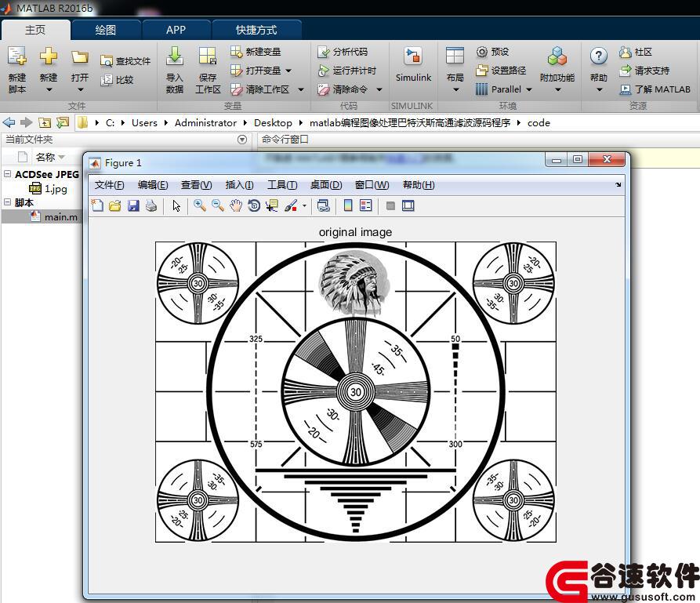This screenshot has width=700, height=603.
Task: Click the 新建脚本 (New Script) icon
Action: [x=17, y=56]
